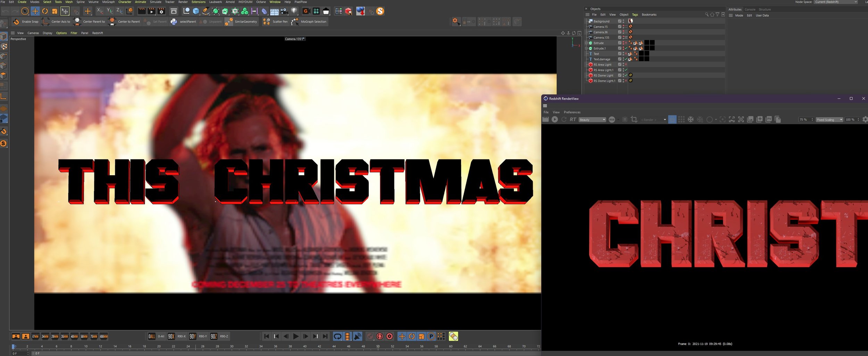Search objects with magnifier icon
The image size is (868, 356).
tap(707, 15)
